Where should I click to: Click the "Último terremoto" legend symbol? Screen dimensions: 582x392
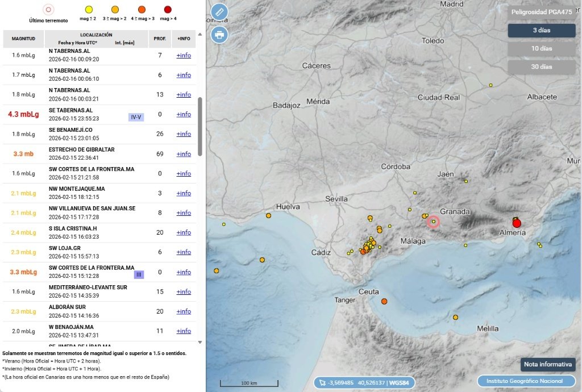click(48, 10)
